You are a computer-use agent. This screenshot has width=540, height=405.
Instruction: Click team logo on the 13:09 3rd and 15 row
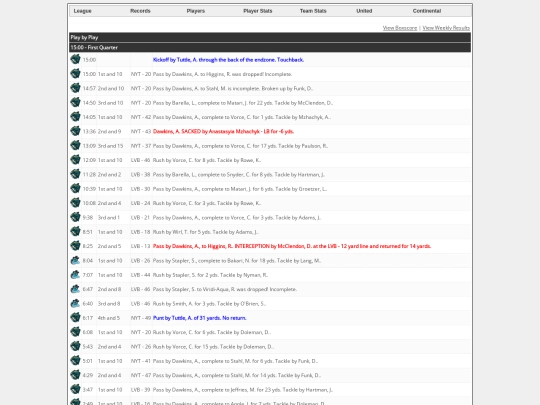(x=75, y=145)
